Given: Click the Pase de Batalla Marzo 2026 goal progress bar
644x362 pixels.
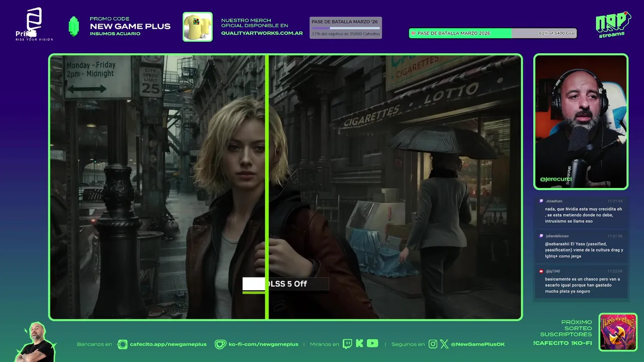Looking at the screenshot, I should point(493,33).
